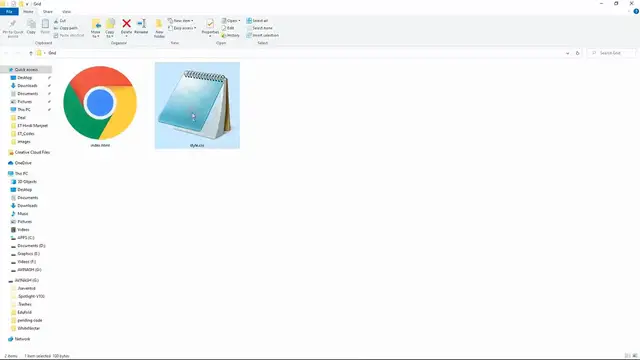
Task: Click the Copy to folder icon
Action: click(x=110, y=24)
